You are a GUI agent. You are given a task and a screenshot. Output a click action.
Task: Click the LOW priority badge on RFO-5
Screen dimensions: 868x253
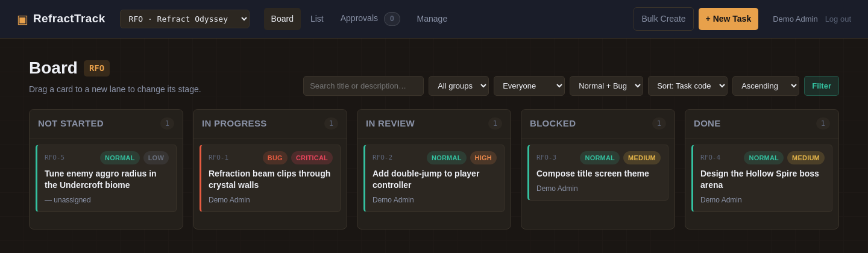coord(156,158)
